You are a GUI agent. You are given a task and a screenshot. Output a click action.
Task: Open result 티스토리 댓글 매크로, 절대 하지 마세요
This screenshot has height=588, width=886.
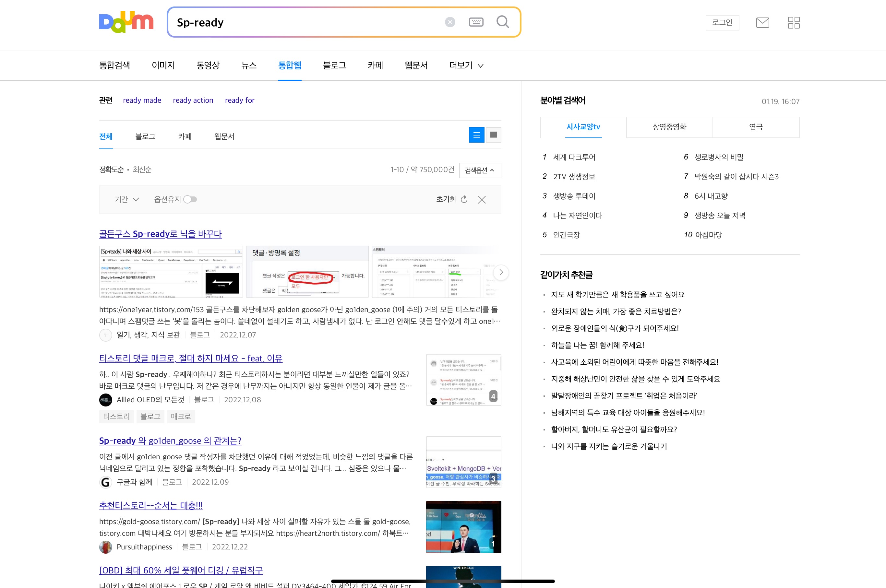(191, 358)
